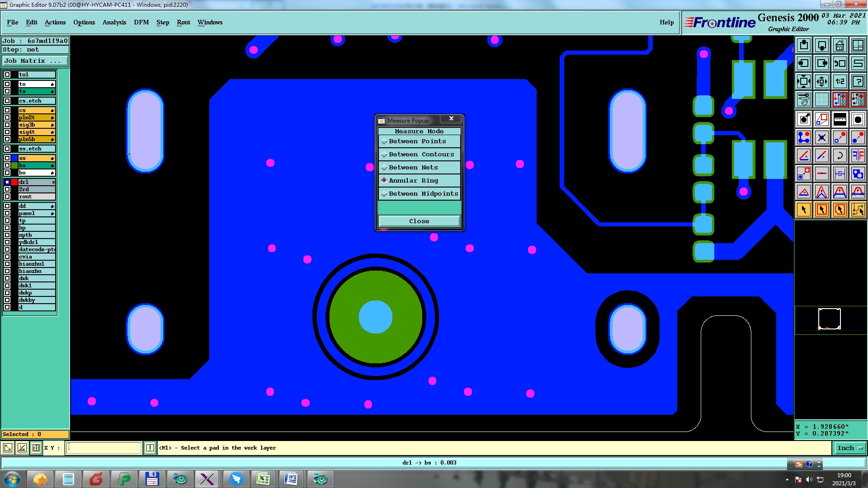Click the 1:2 zoom scale icon

[x=840, y=81]
